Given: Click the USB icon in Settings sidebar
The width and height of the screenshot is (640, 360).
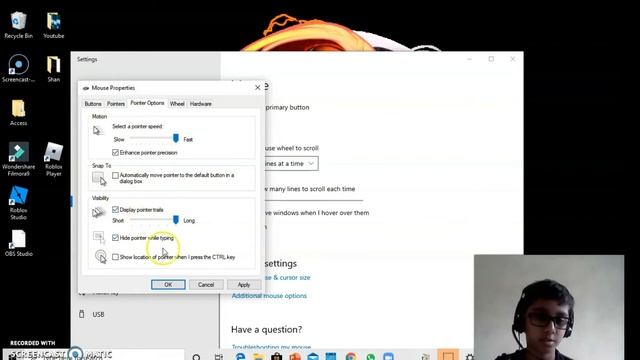Looking at the screenshot, I should tap(82, 314).
